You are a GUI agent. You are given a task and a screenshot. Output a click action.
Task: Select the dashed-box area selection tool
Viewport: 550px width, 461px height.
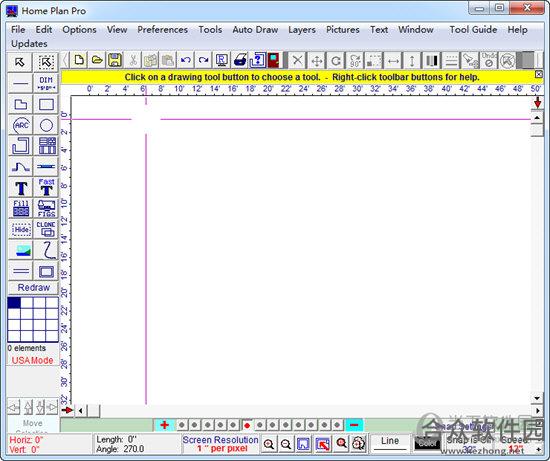point(46,62)
